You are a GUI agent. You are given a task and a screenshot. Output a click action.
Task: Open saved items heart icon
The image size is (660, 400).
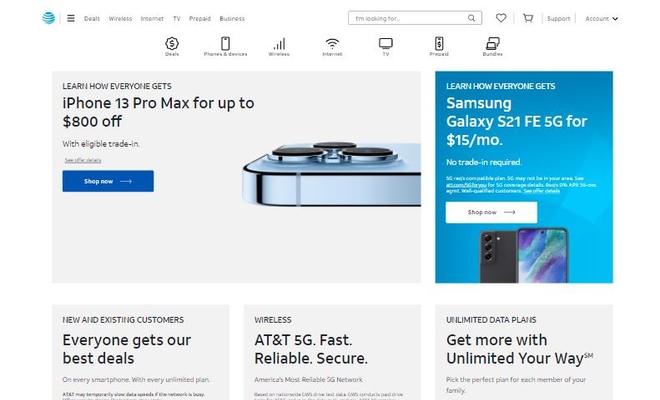click(501, 18)
